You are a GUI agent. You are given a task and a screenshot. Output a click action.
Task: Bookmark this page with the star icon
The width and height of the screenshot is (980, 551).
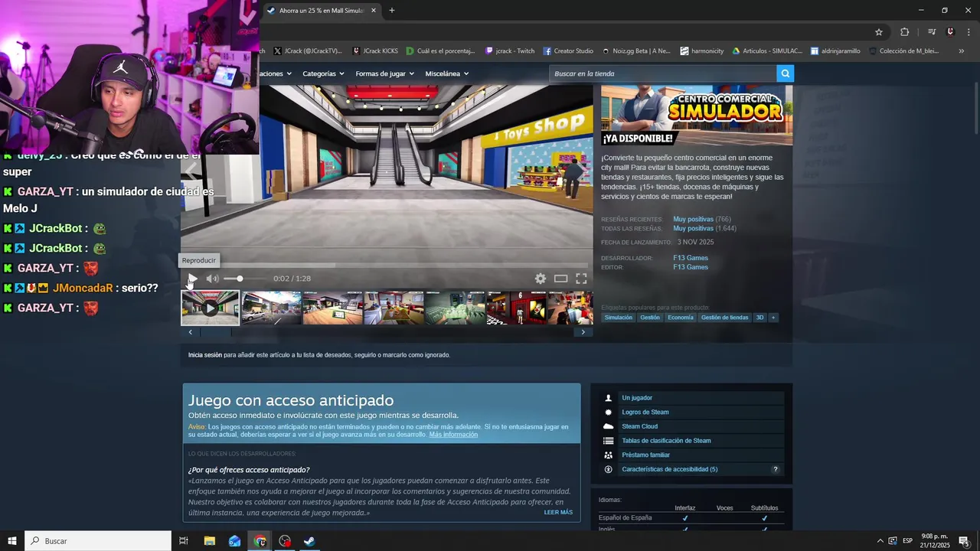coord(879,32)
